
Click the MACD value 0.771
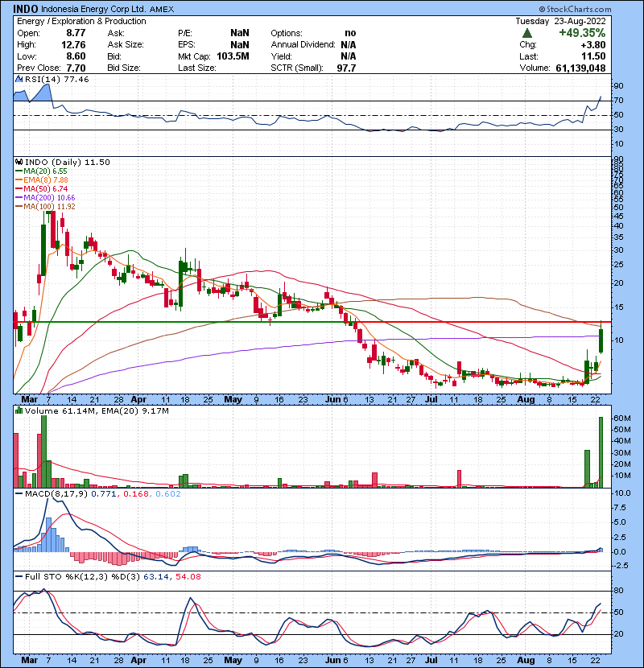tap(104, 494)
